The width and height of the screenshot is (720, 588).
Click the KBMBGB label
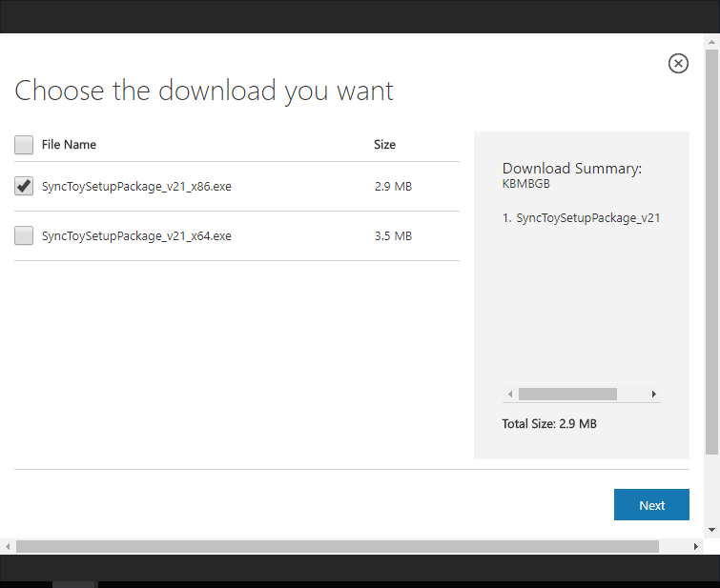(x=525, y=184)
